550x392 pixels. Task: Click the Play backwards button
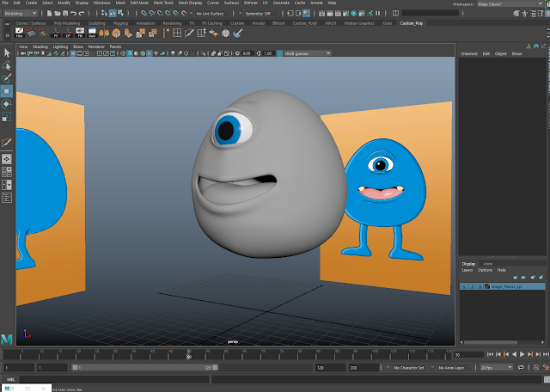(514, 354)
